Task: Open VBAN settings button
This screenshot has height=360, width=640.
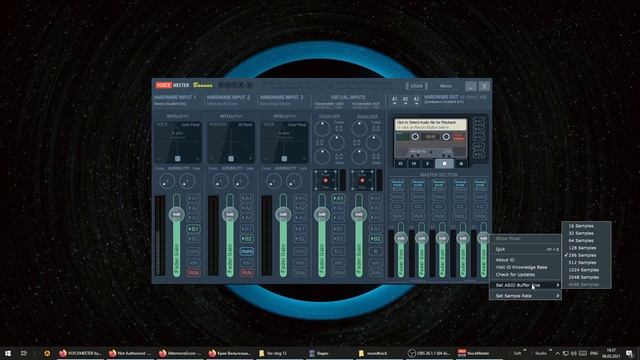Action: [416, 86]
